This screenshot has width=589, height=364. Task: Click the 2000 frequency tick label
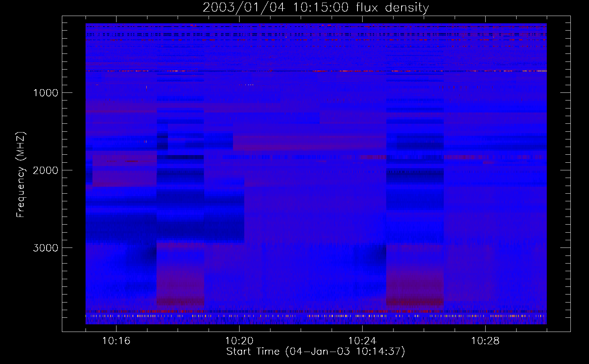(x=46, y=170)
